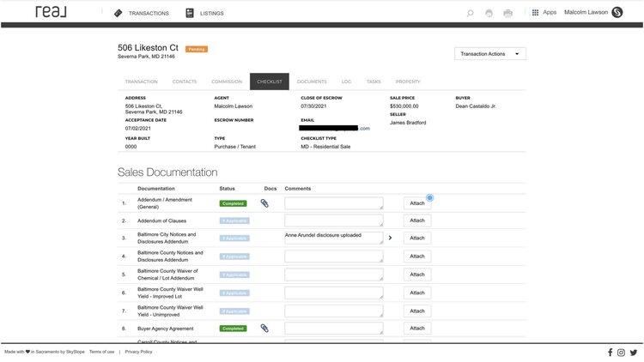Open the Apps grid icon
644x362 pixels.
[x=535, y=13]
